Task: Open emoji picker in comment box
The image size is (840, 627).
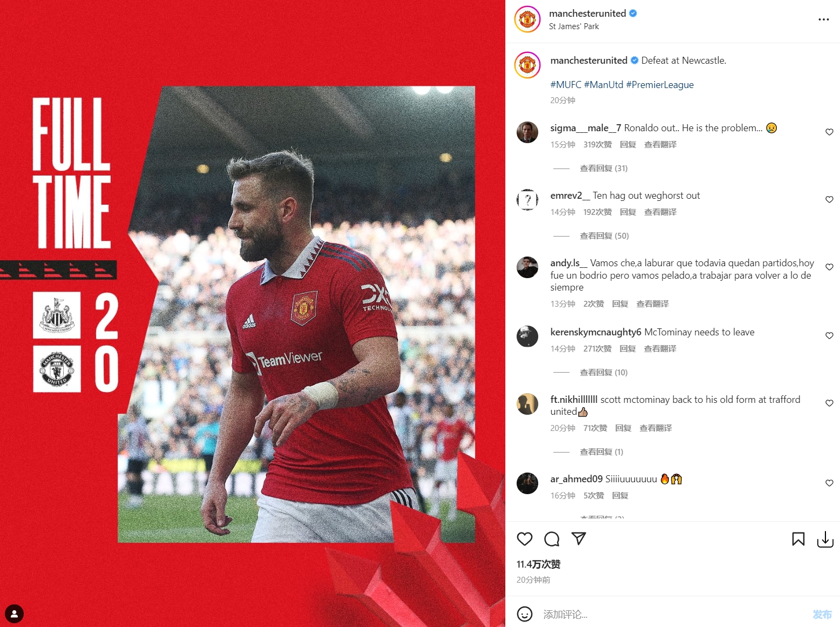Action: click(x=525, y=614)
